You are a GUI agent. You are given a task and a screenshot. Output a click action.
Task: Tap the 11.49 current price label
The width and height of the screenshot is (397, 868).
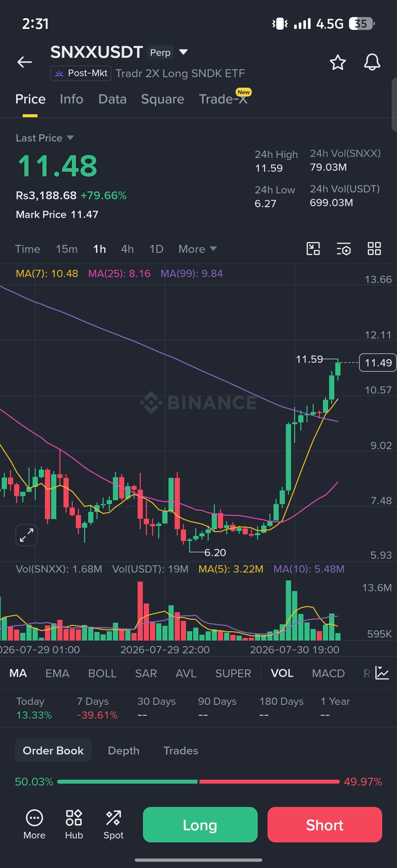[378, 362]
